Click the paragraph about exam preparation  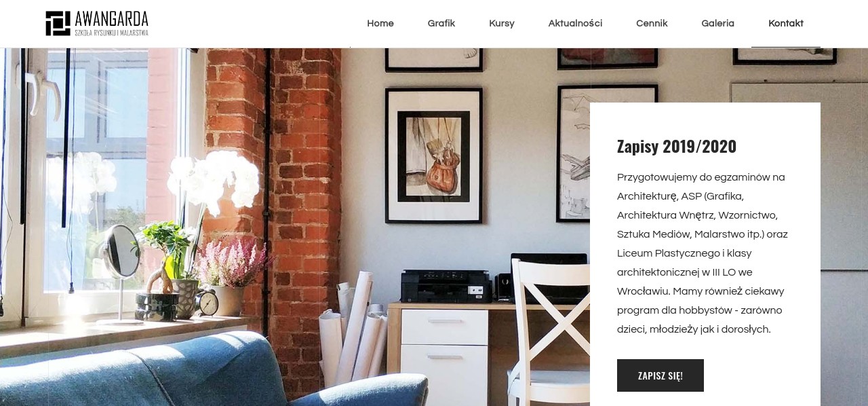click(703, 253)
